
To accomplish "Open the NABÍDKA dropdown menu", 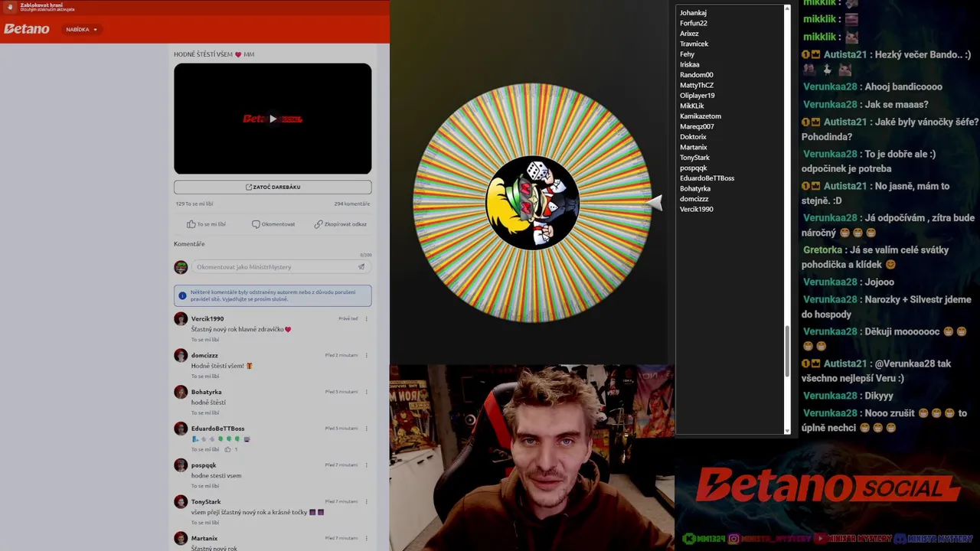I will coord(81,29).
